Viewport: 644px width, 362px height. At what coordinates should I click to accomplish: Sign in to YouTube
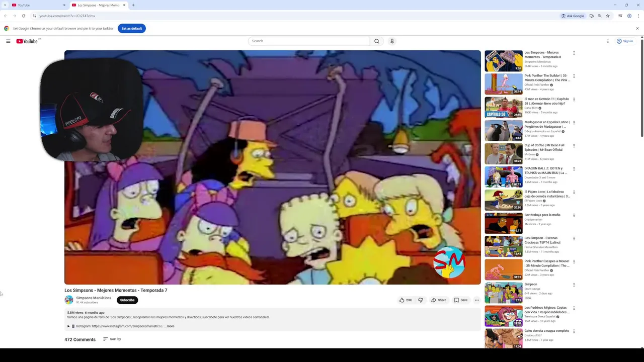click(625, 41)
